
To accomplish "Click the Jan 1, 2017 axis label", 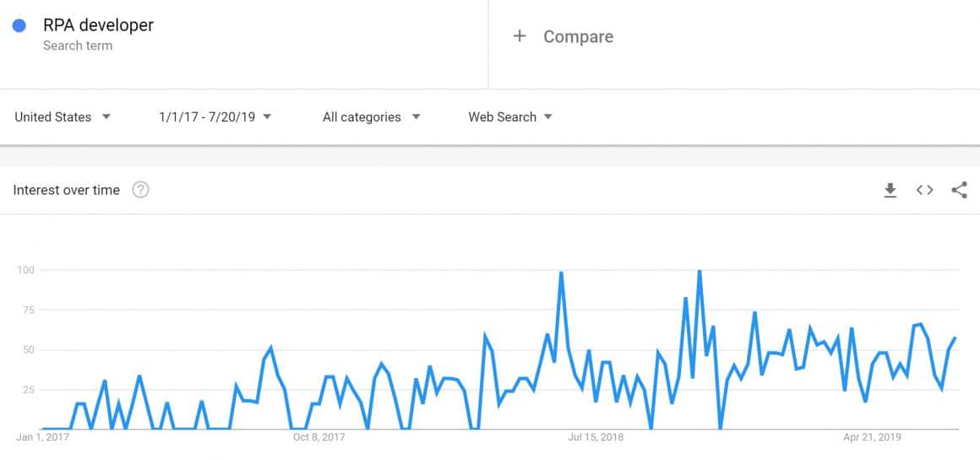I will 43,437.
